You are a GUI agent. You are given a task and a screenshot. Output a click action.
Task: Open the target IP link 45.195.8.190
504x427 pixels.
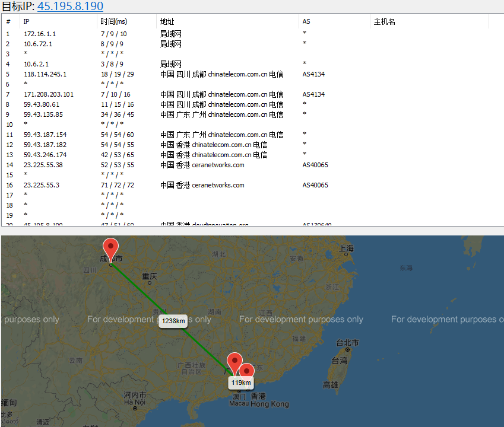point(70,6)
